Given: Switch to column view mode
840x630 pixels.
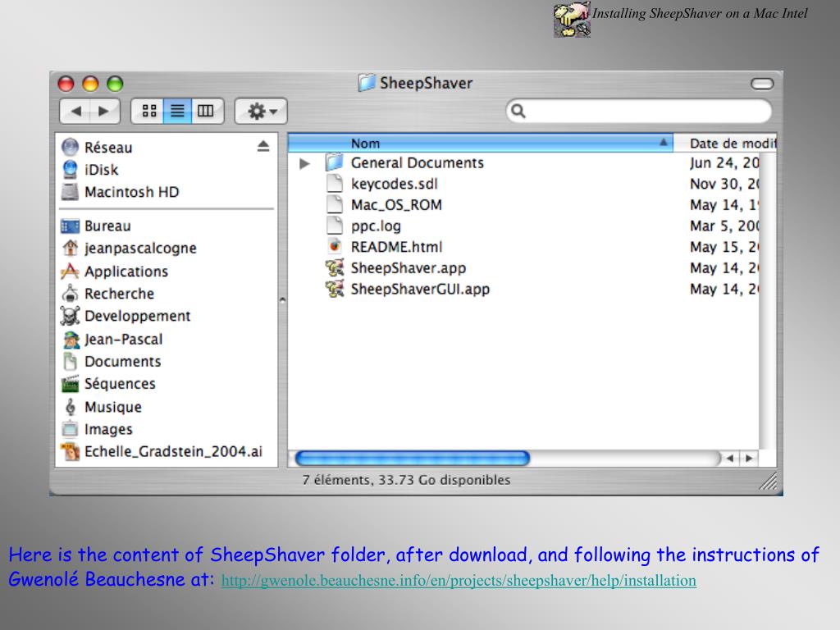Looking at the screenshot, I should (x=206, y=111).
